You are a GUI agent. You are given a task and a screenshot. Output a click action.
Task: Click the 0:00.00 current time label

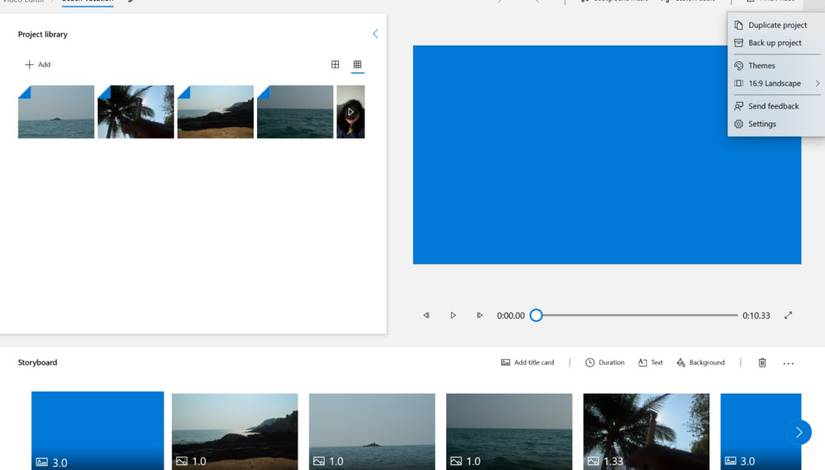[x=510, y=315]
